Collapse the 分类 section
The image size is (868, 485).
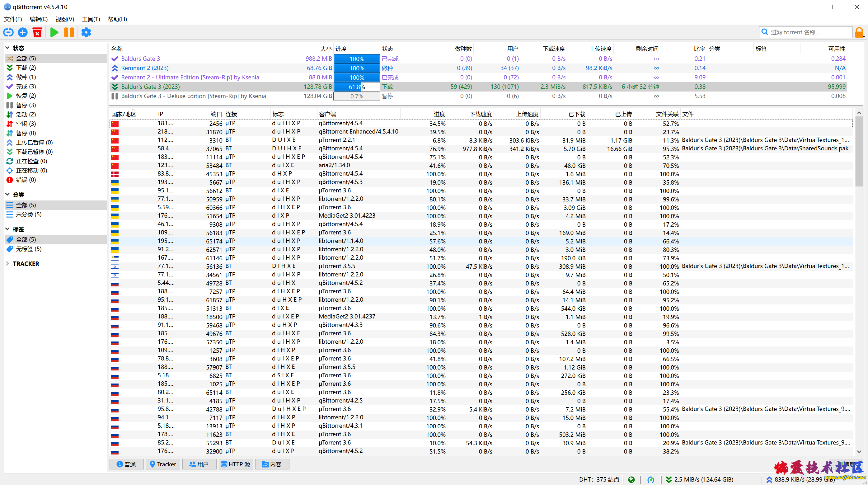(7, 195)
